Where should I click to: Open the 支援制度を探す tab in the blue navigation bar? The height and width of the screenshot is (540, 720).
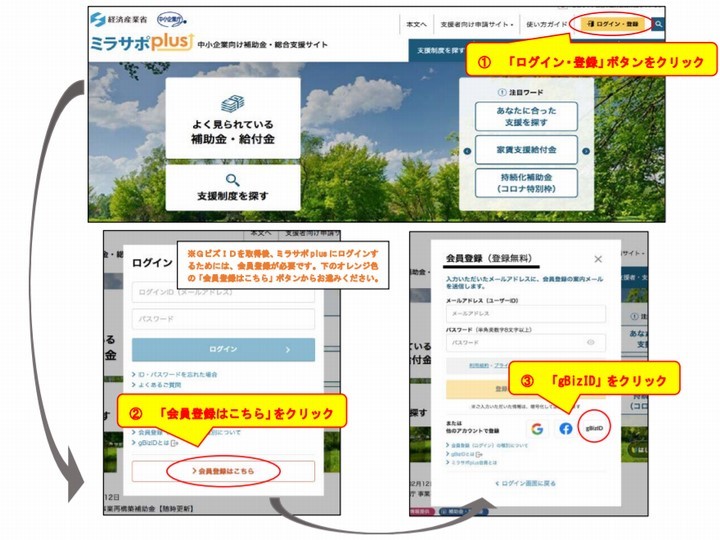(x=439, y=51)
